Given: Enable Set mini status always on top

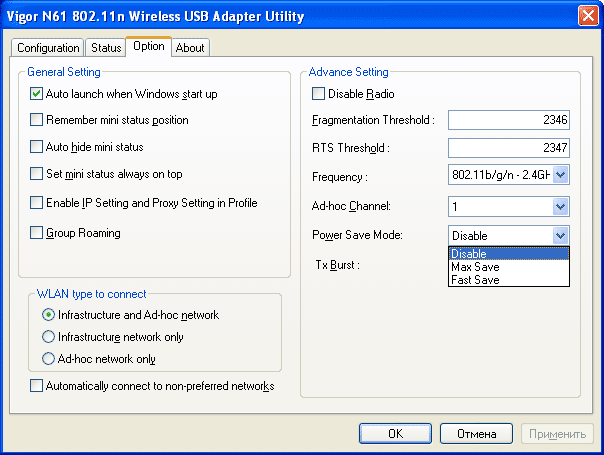Looking at the screenshot, I should point(36,173).
